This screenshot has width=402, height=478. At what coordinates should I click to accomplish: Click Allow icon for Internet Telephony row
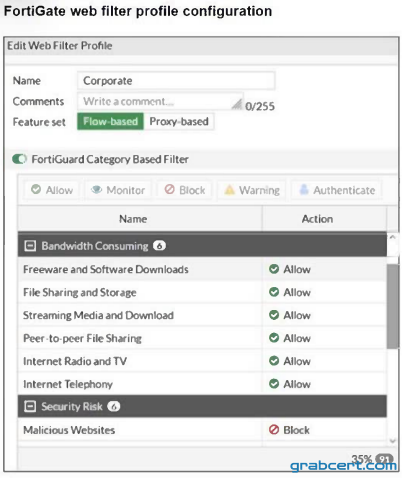click(274, 384)
